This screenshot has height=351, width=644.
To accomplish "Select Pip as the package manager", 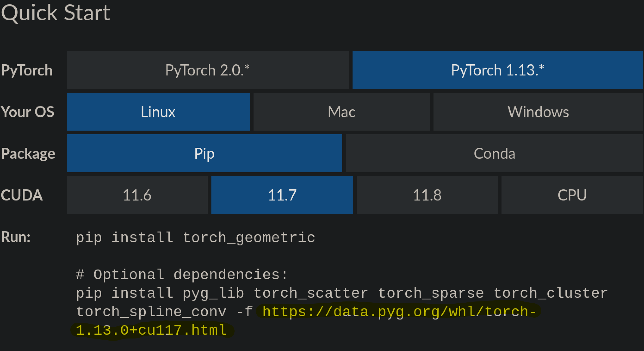I will 204,153.
